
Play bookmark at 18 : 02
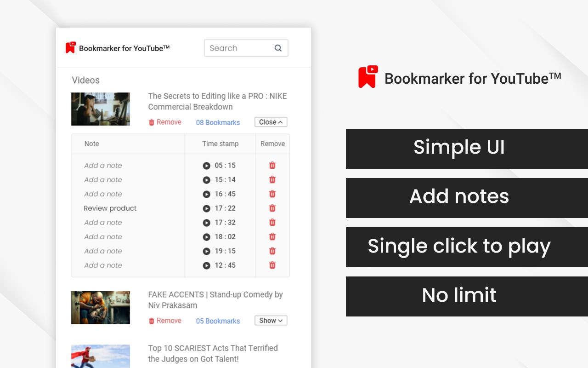click(207, 237)
